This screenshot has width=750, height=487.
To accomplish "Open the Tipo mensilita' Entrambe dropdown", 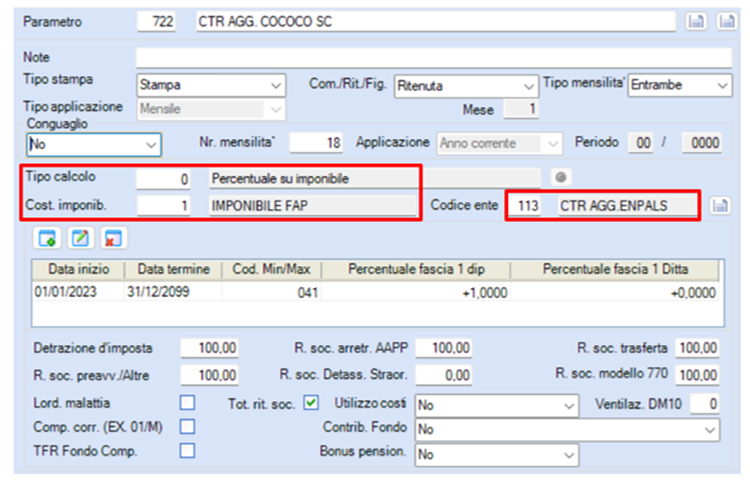I will point(680,85).
